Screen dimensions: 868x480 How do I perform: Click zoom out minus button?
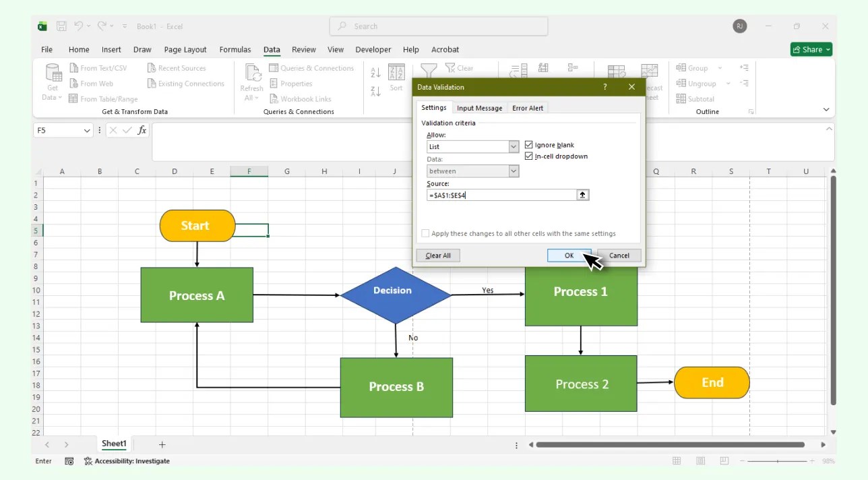[x=742, y=461]
